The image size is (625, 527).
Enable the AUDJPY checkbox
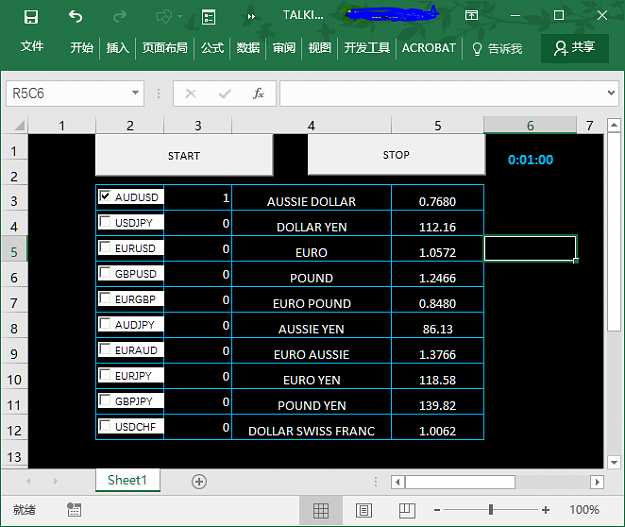pyautogui.click(x=105, y=323)
